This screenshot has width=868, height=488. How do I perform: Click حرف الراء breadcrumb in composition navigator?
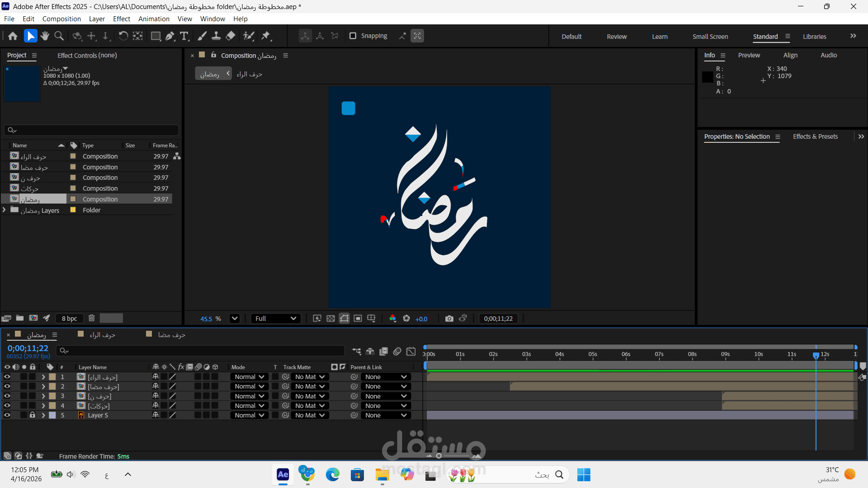coord(249,74)
